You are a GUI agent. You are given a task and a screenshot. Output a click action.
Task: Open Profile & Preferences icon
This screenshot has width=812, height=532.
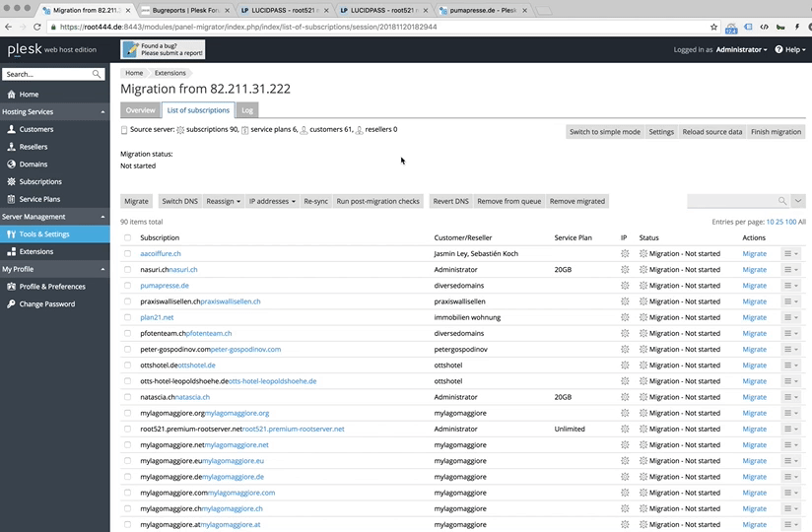11,287
